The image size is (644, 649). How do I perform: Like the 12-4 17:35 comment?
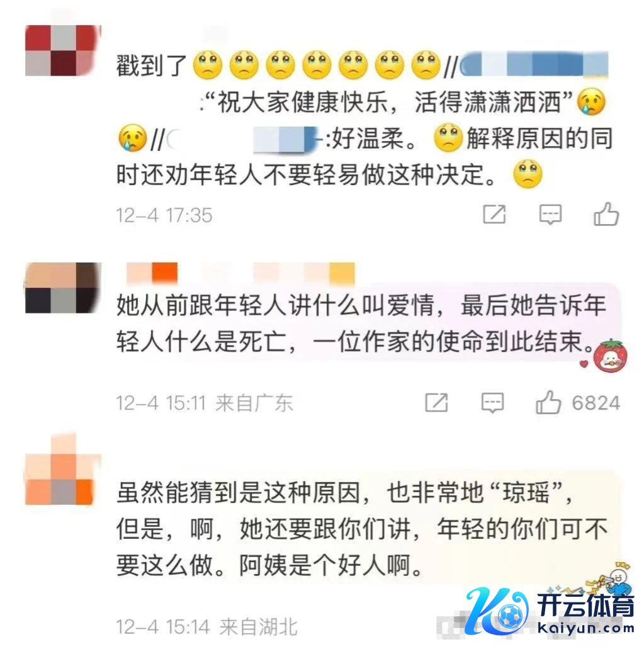(606, 215)
